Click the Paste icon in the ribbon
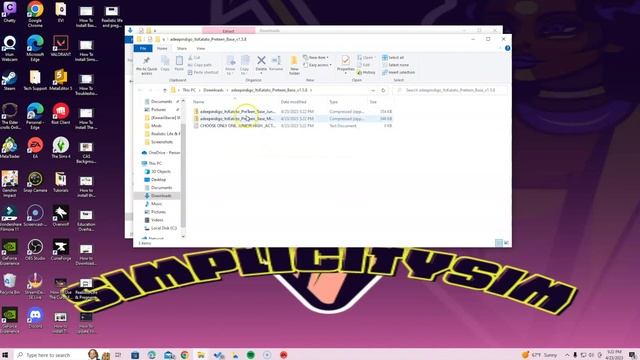The width and height of the screenshot is (640, 360). click(x=179, y=64)
